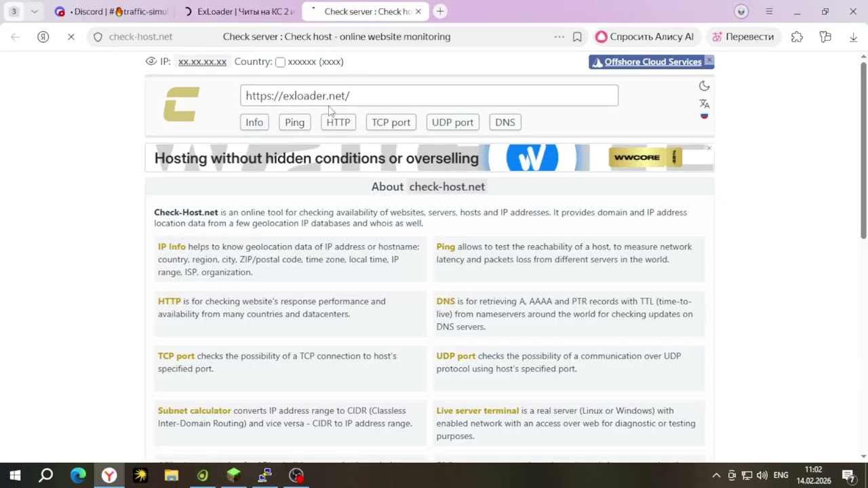Go back to previous page
Viewport: 868px width, 488px height.
15,37
